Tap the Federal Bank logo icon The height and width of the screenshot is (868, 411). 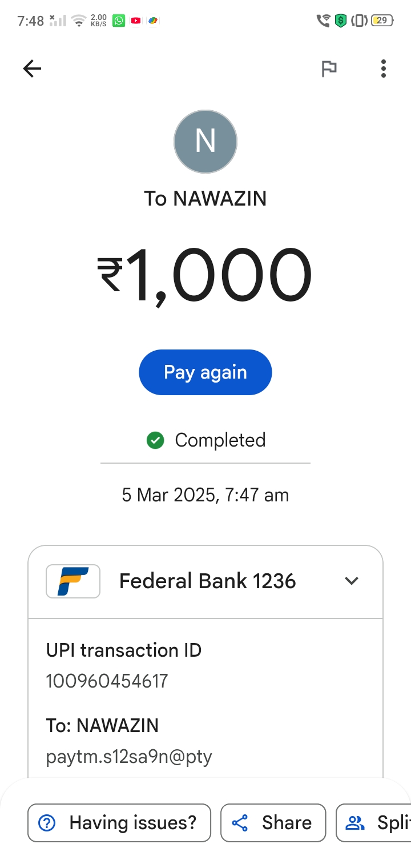pos(73,581)
